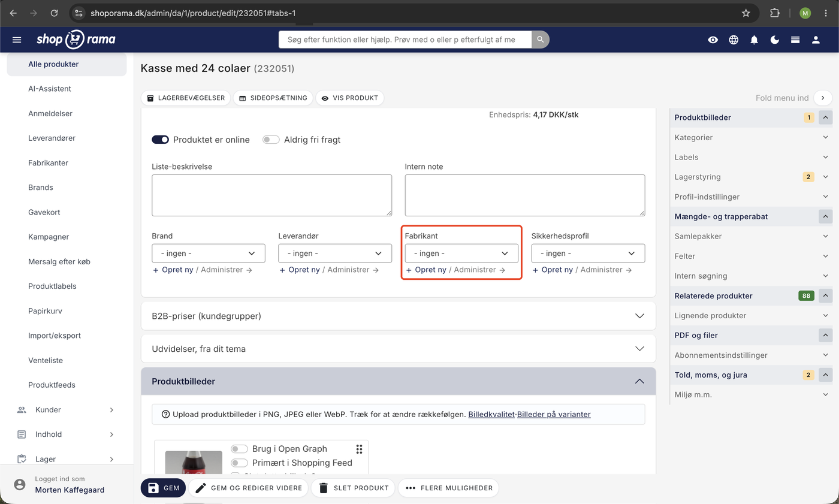Click the LAGERBEVÆGELSER button
The height and width of the screenshot is (504, 839).
click(186, 98)
